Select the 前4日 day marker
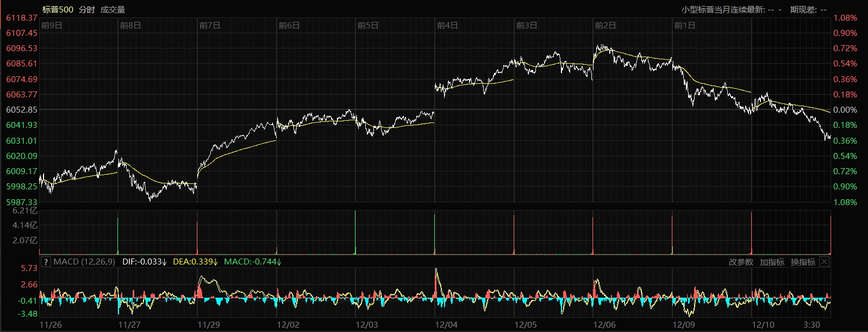868x332 pixels. coord(447,26)
